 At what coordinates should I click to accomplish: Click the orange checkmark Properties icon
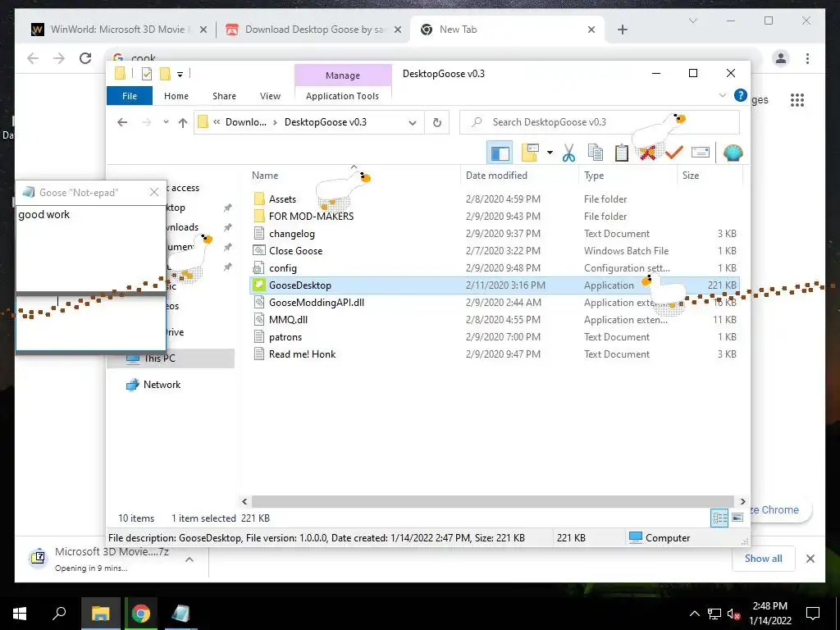pyautogui.click(x=674, y=153)
